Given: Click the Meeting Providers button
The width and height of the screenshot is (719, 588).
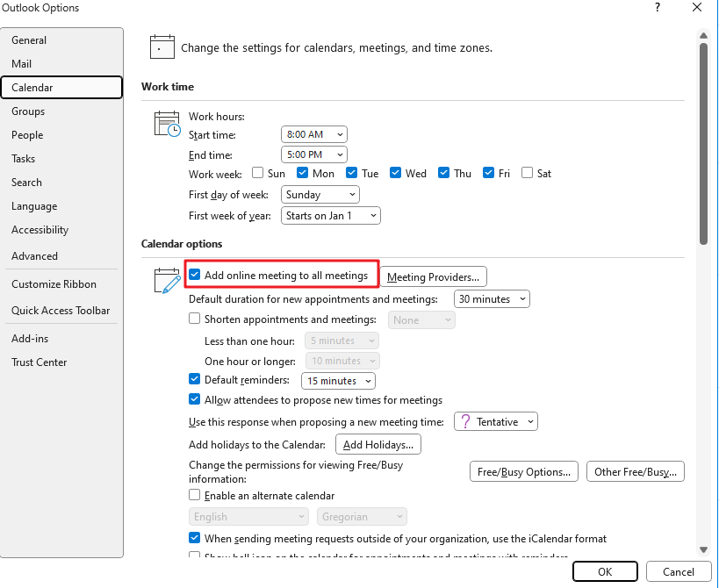Looking at the screenshot, I should [434, 276].
